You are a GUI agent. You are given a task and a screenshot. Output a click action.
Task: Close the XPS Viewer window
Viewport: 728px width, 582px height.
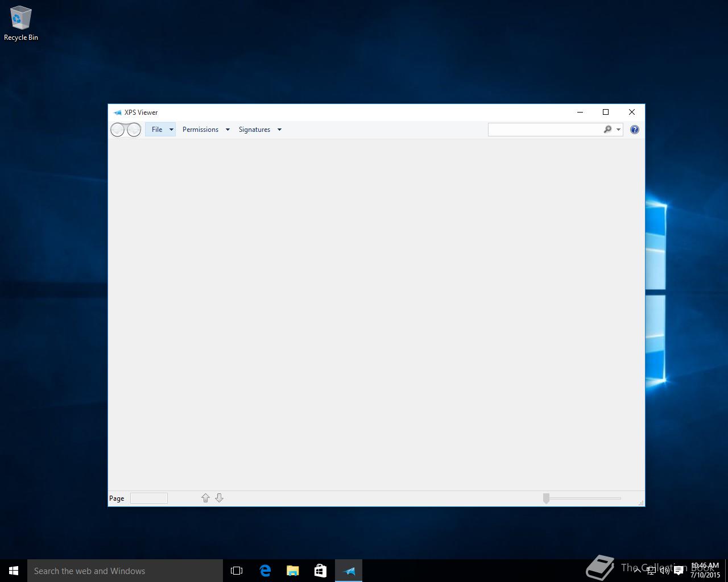(x=632, y=112)
